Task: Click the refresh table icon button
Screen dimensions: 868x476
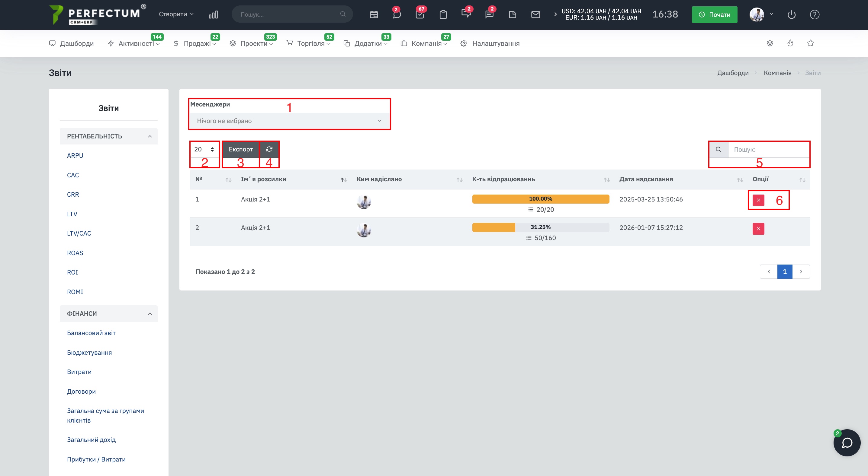Action: pos(269,149)
